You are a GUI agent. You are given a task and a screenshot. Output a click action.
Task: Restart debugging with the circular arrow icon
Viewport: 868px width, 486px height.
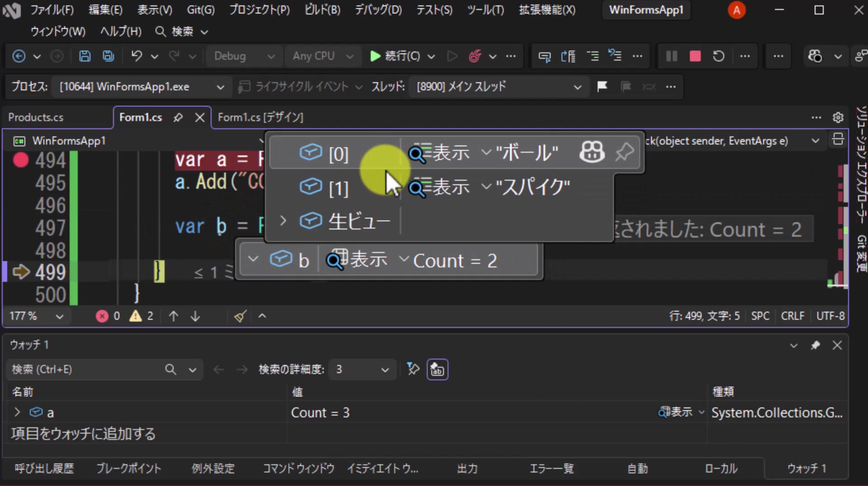click(718, 56)
